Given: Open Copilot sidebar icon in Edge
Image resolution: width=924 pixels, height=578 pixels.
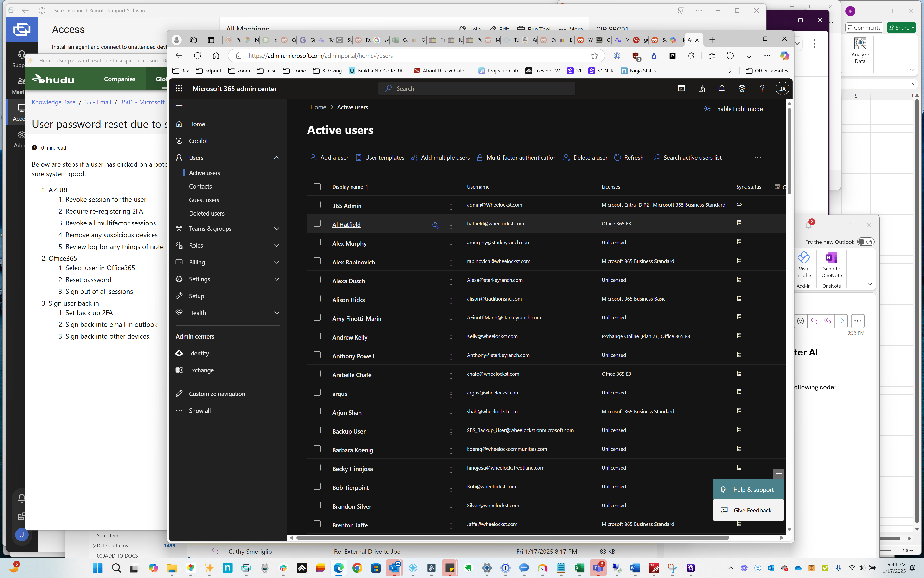Looking at the screenshot, I should (x=785, y=56).
